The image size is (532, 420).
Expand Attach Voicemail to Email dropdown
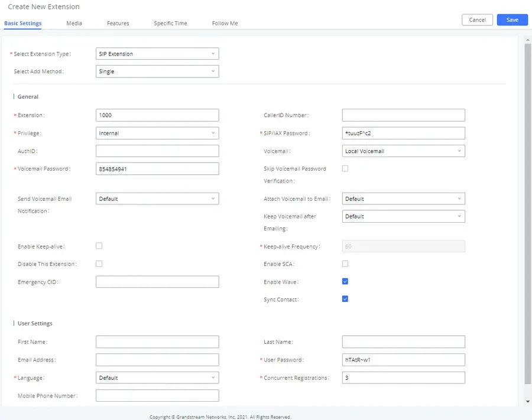pyautogui.click(x=403, y=198)
